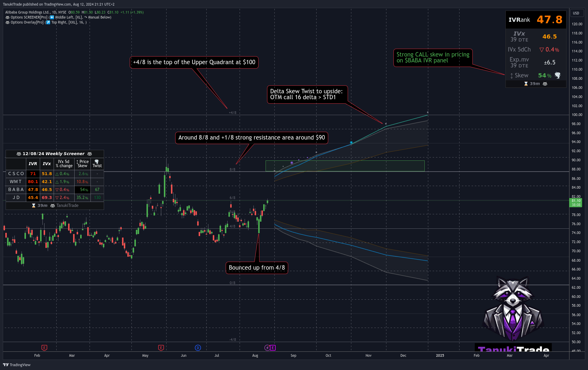Image resolution: width=588 pixels, height=370 pixels.
Task: Click WMT Price Skew value 10.8%
Action: (x=82, y=182)
